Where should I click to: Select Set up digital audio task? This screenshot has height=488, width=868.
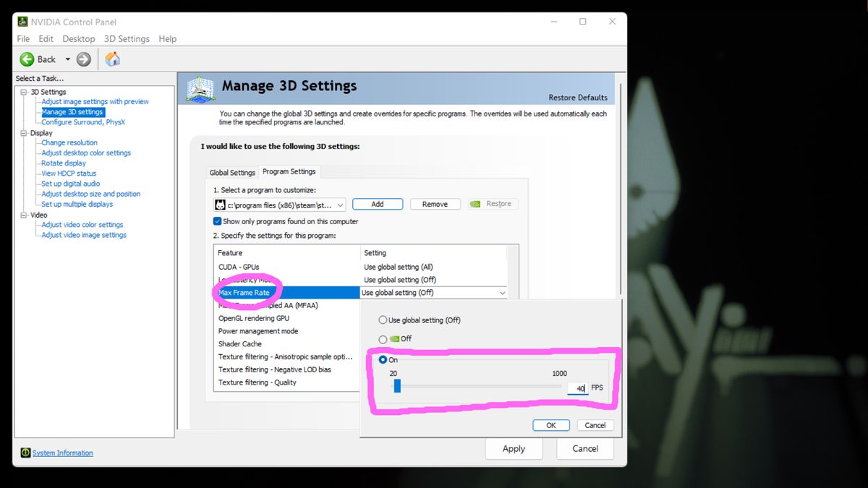(x=71, y=184)
